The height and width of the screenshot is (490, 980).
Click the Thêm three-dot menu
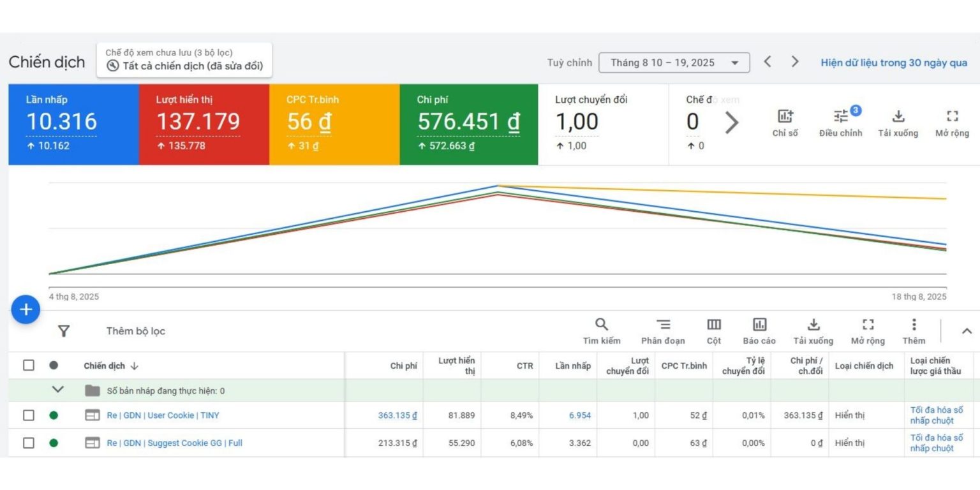pos(914,324)
